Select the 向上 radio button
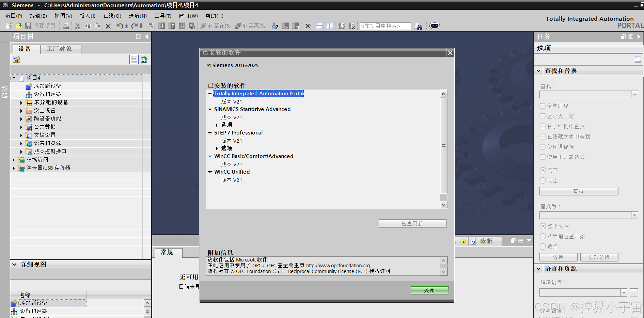The height and width of the screenshot is (318, 644). coord(543,180)
